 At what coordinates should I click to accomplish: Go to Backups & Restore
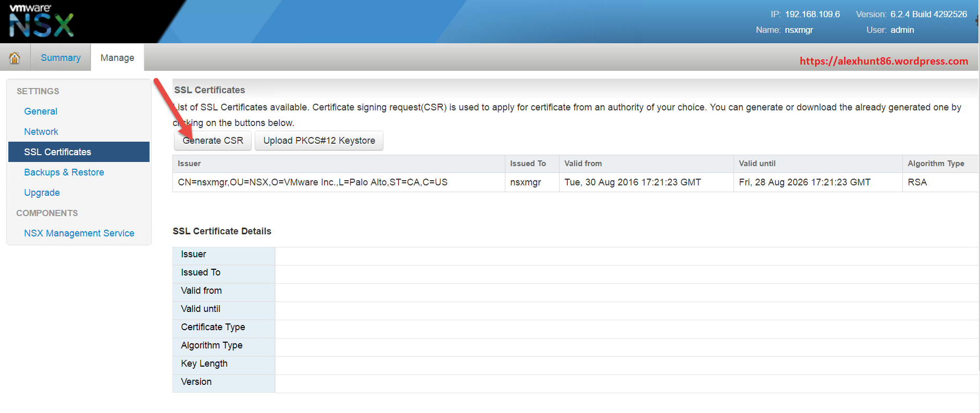pyautogui.click(x=64, y=172)
